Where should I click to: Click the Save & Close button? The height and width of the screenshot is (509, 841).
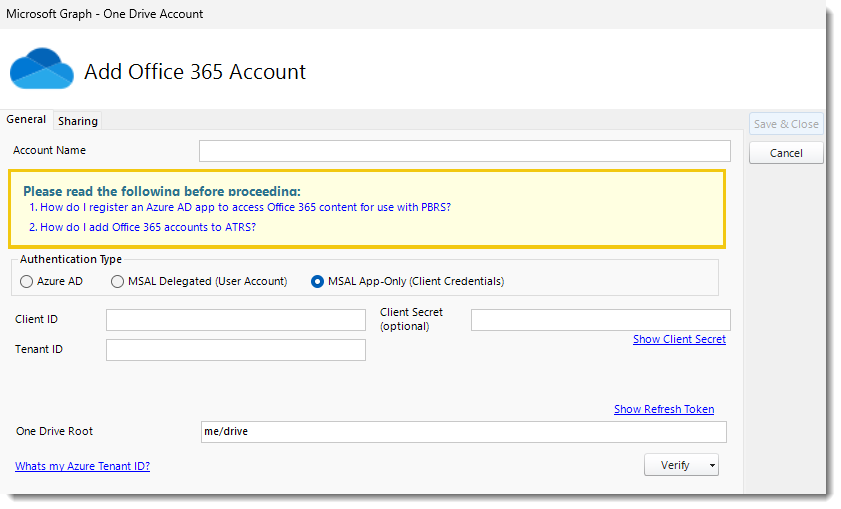786,124
